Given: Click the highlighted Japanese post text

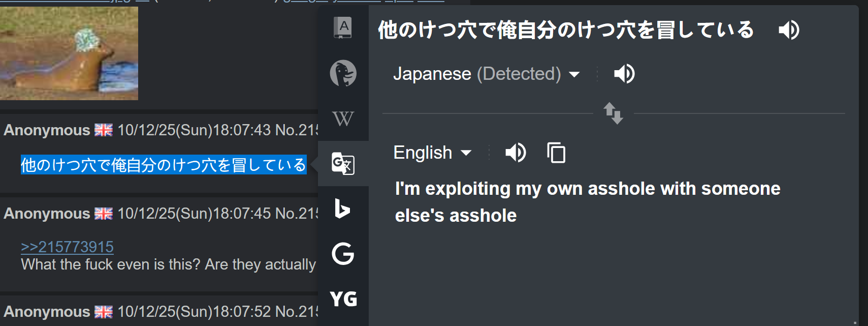Looking at the screenshot, I should pos(164,165).
